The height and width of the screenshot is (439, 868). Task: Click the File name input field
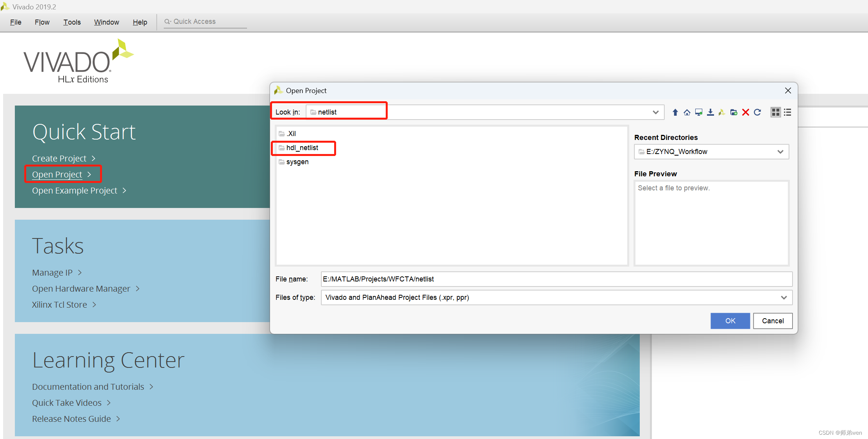pyautogui.click(x=556, y=279)
